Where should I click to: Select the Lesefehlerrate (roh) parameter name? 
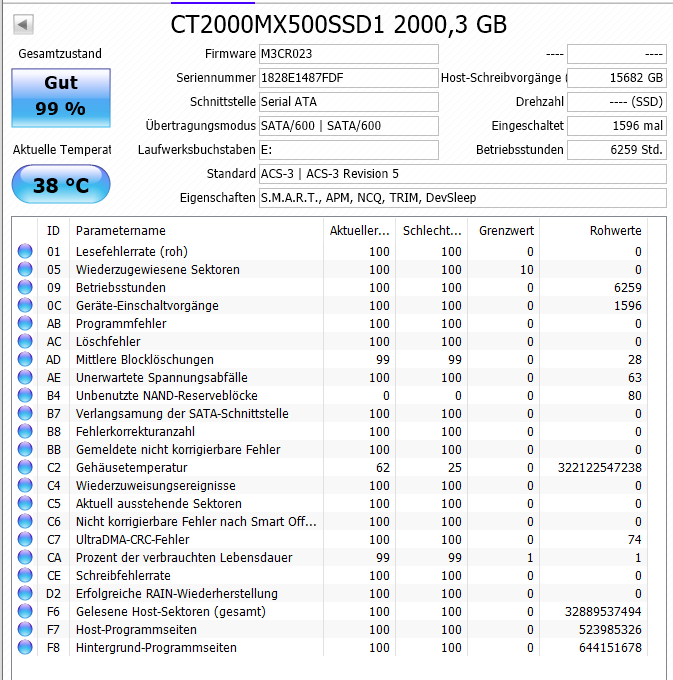point(132,252)
